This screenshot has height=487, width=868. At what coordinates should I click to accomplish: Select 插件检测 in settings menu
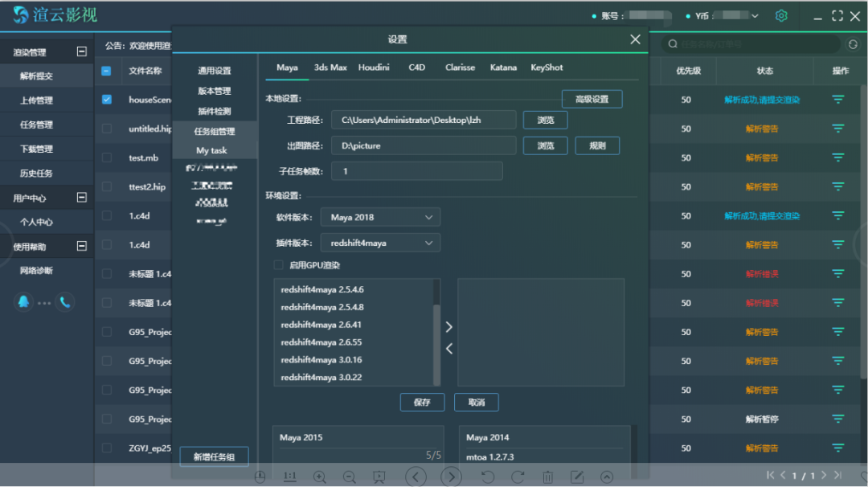(215, 111)
